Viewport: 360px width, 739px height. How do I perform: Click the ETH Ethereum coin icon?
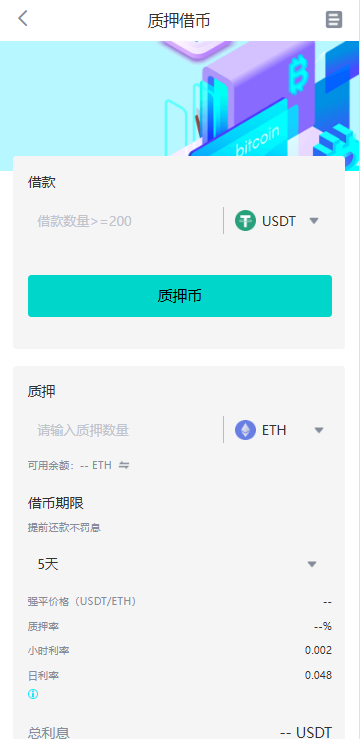pyautogui.click(x=245, y=430)
